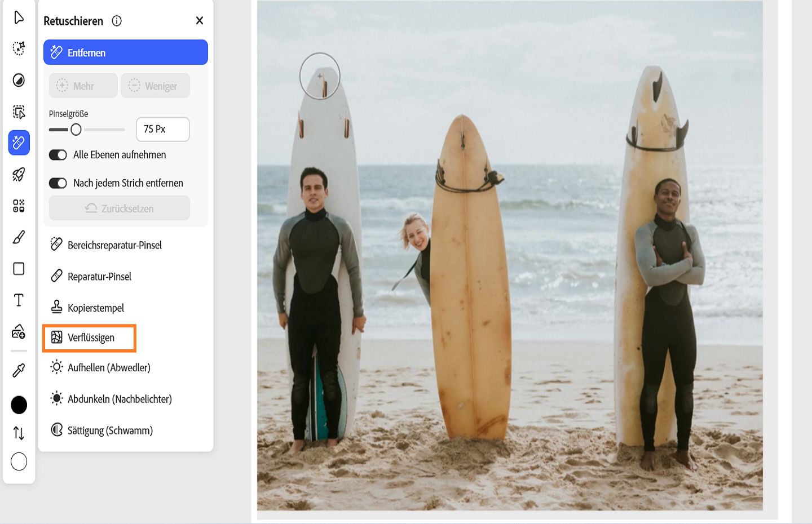This screenshot has height=524, width=812.
Task: Select the Move arrow tool
Action: 19,17
